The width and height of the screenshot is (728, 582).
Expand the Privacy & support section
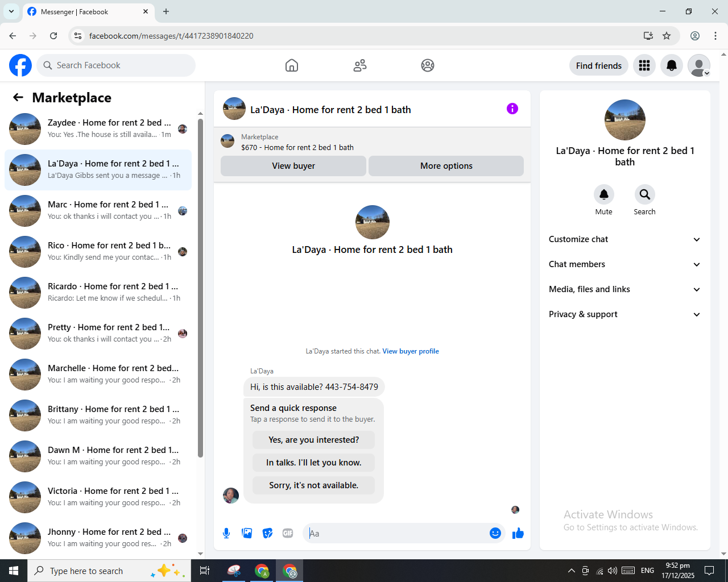pyautogui.click(x=624, y=314)
